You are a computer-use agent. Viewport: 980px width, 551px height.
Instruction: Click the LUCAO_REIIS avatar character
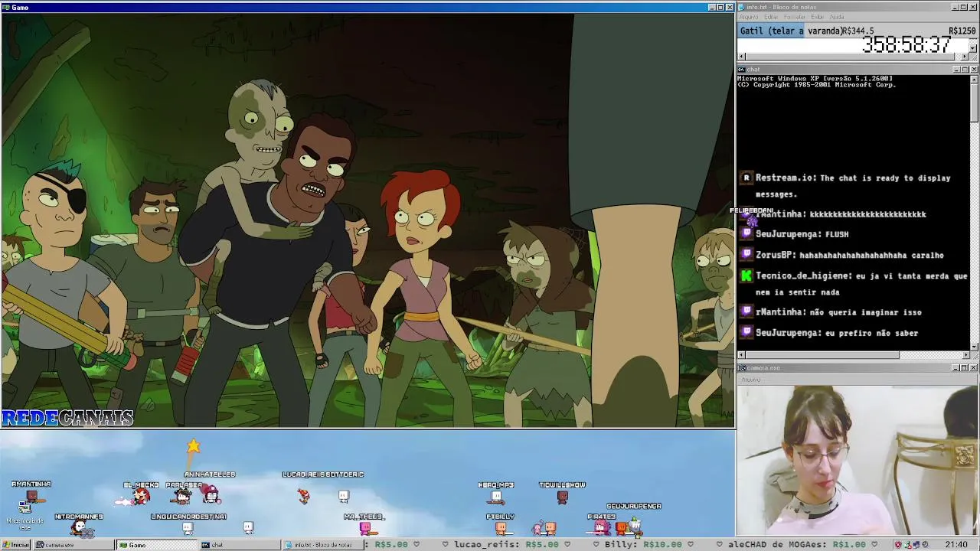(x=304, y=495)
